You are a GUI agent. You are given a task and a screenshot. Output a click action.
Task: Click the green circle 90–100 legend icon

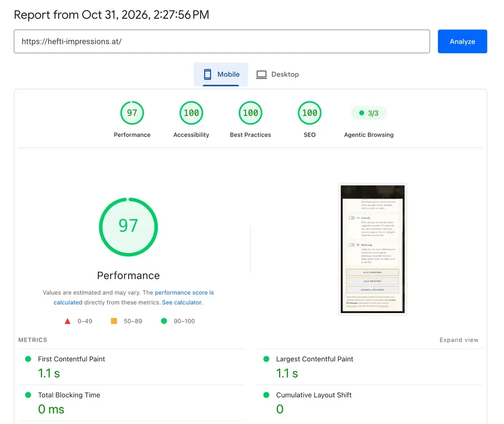[164, 321]
